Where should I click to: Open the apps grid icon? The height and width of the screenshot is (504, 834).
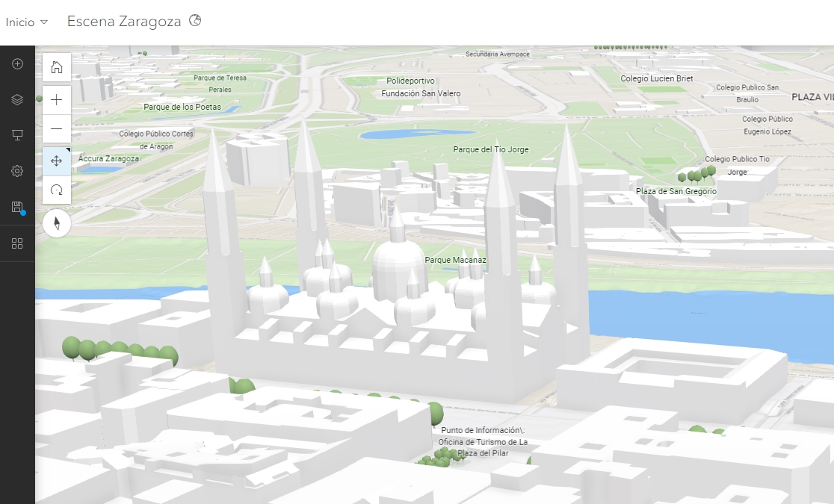coord(17,243)
